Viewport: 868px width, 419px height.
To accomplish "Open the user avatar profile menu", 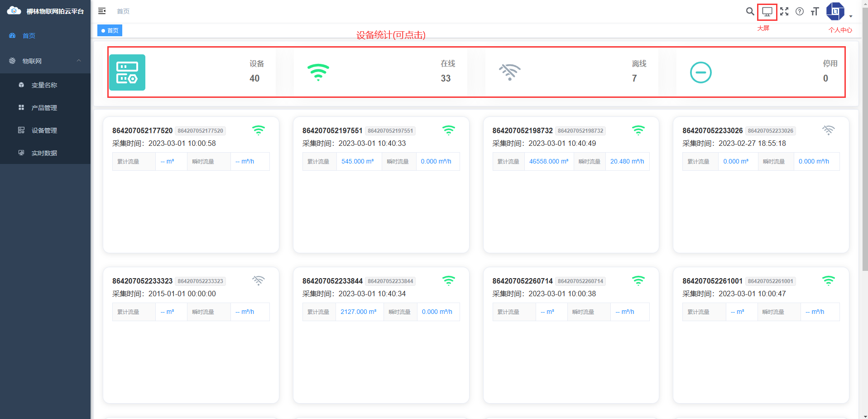I will click(x=835, y=11).
